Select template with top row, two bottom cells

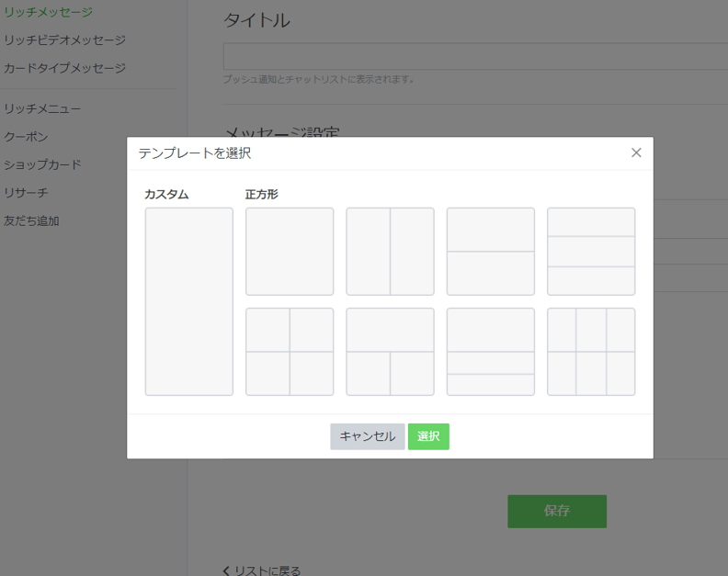pos(390,352)
